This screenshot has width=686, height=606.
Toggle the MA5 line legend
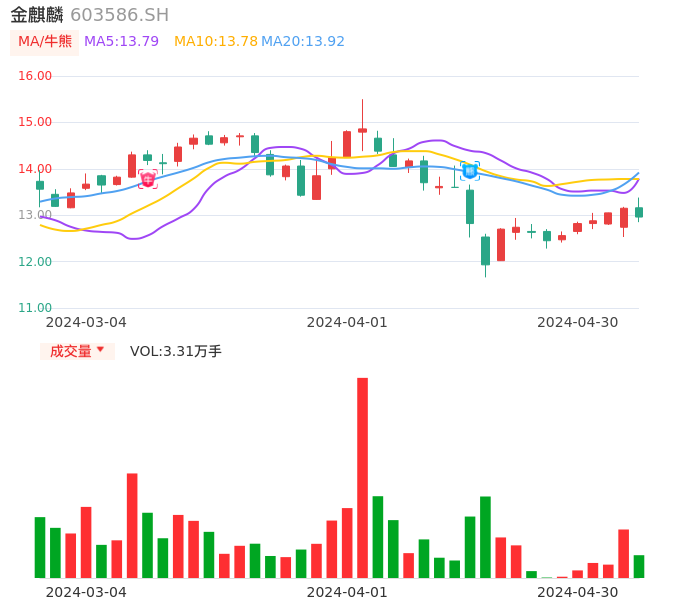tap(121, 42)
